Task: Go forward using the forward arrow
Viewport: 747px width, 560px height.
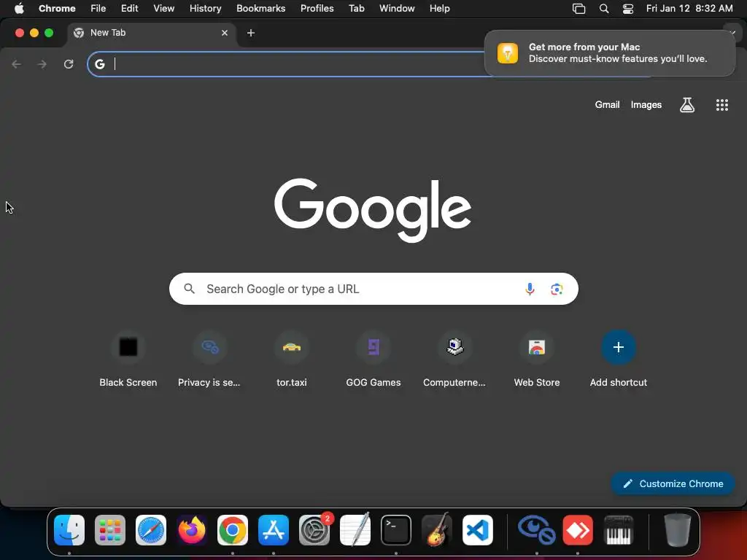Action: click(42, 64)
